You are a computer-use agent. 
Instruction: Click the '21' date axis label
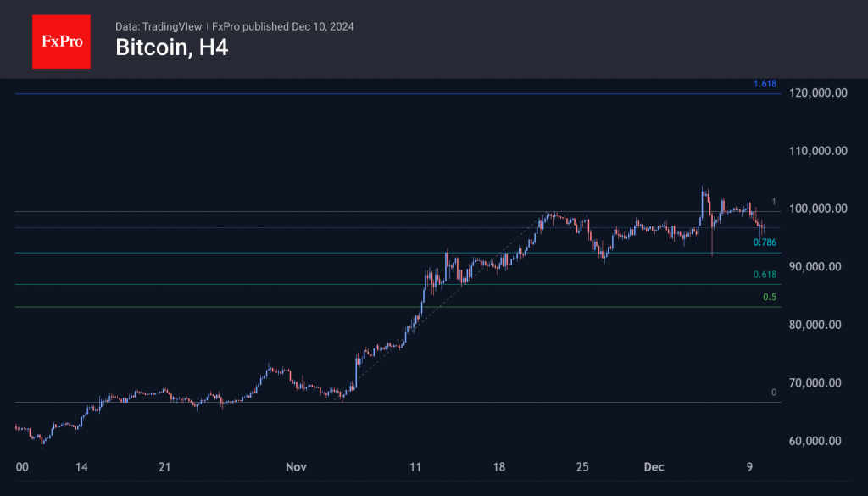[164, 467]
